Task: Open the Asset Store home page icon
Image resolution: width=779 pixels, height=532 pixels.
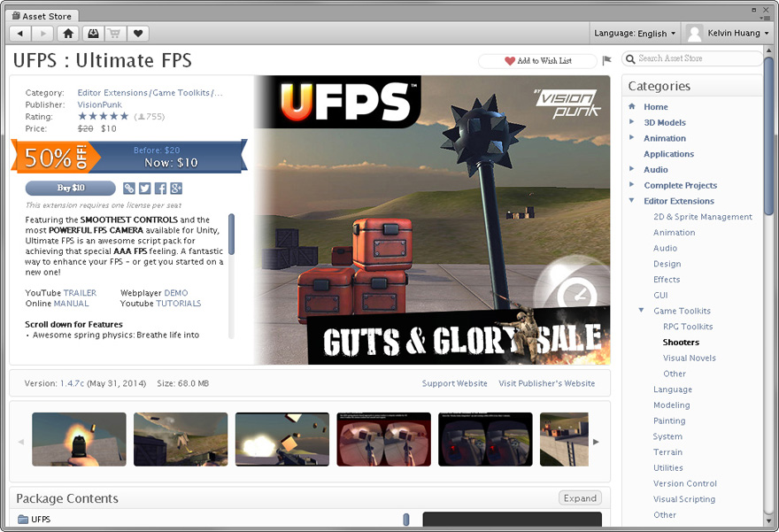Action: (x=68, y=34)
